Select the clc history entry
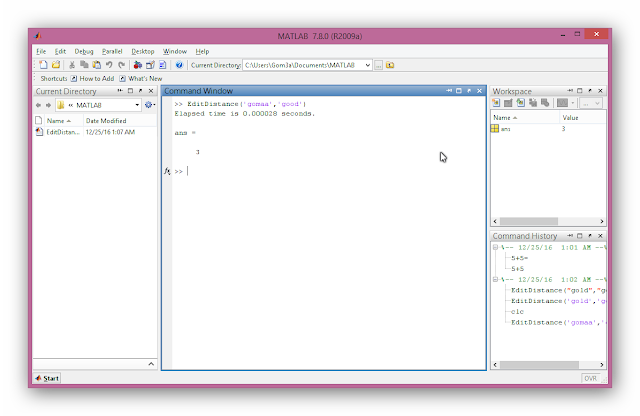The width and height of the screenshot is (640, 416). (x=517, y=311)
